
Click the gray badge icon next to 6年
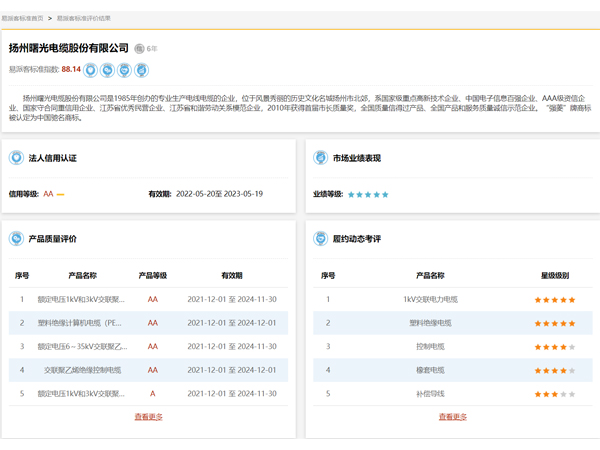[139, 49]
